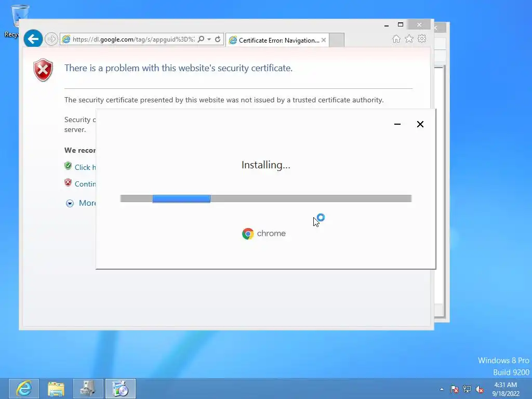The height and width of the screenshot is (399, 532).
Task: Minimize the Internet Explorer window
Action: 387,25
